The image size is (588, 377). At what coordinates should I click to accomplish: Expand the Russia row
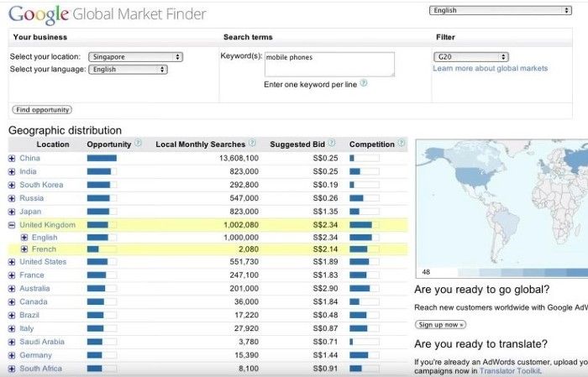pos(12,198)
